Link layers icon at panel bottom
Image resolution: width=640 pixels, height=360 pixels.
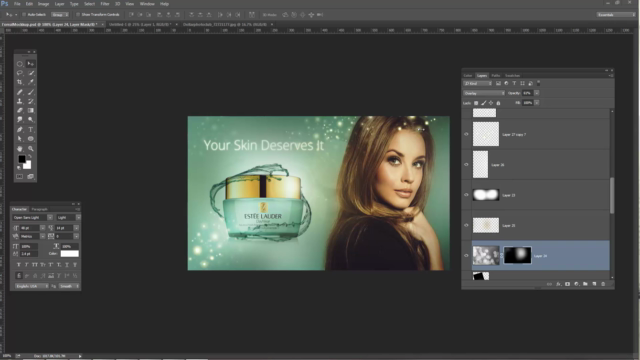tap(549, 284)
